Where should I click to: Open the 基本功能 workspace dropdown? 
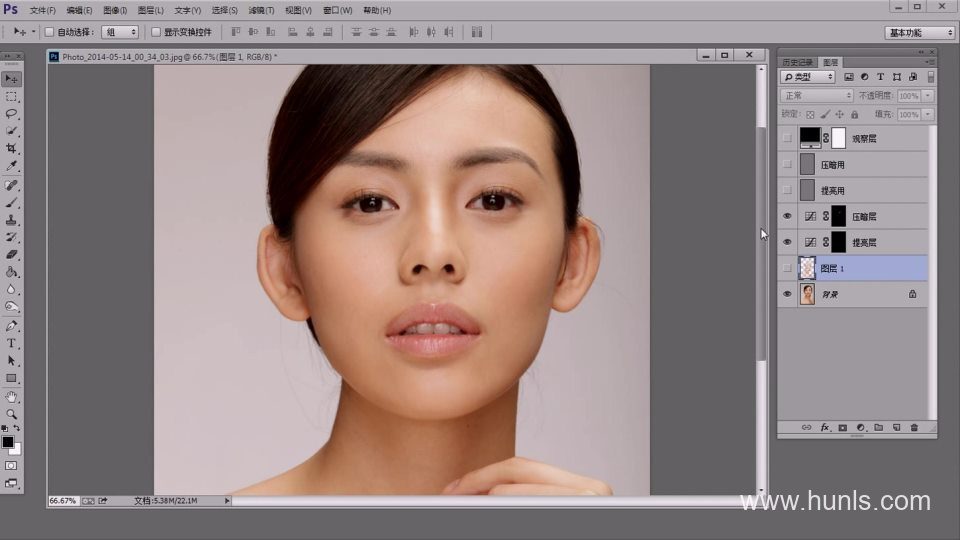(x=920, y=32)
